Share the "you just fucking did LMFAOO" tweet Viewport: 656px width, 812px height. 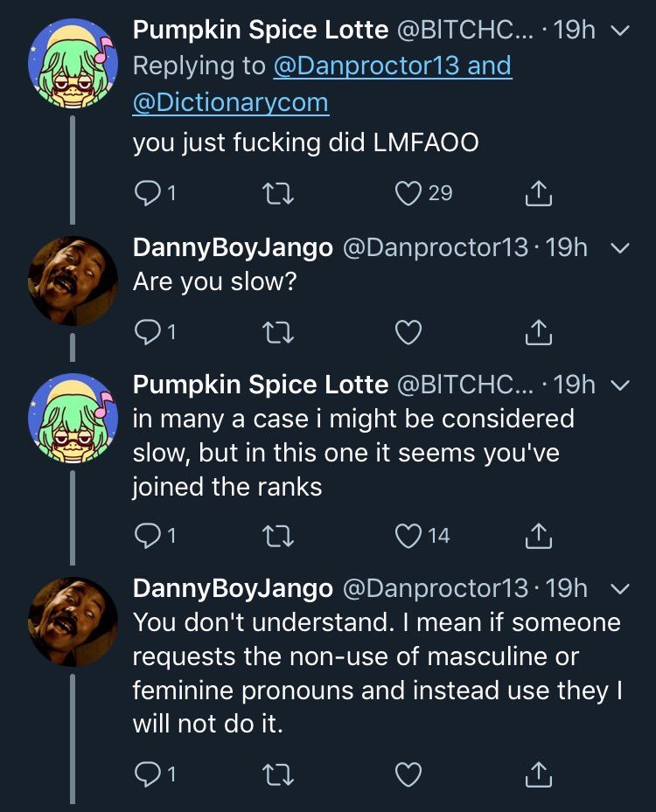(x=539, y=193)
